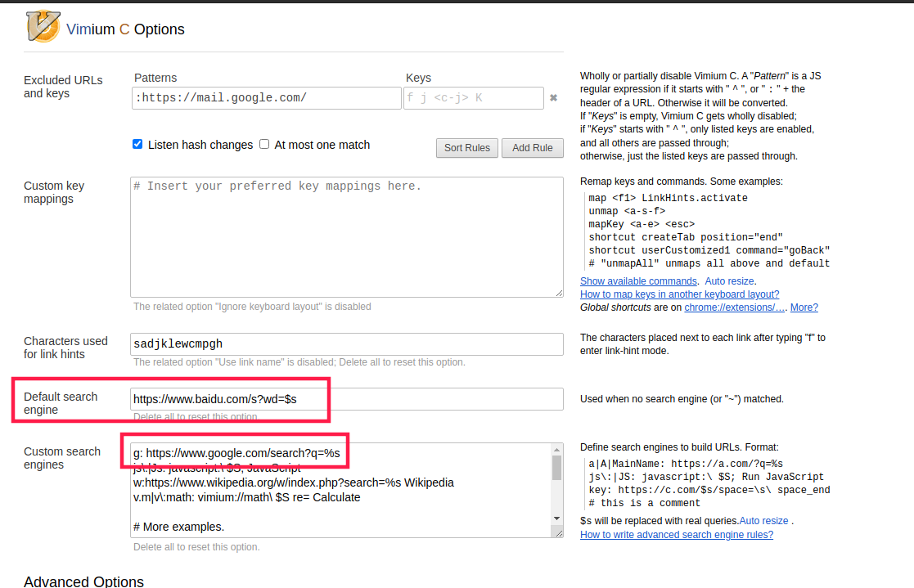
Task: Click into the Custom key mappings textarea
Action: click(x=347, y=237)
